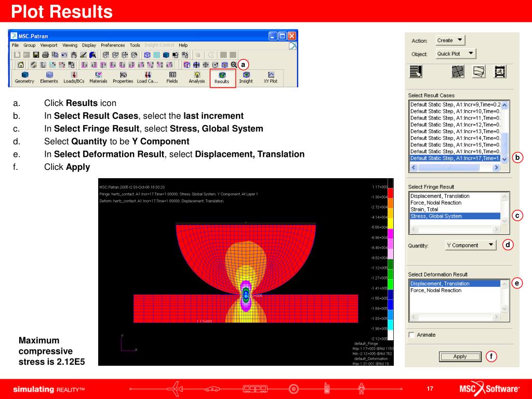This screenshot has width=532, height=399.
Task: Open the Analysis application
Action: (197, 78)
